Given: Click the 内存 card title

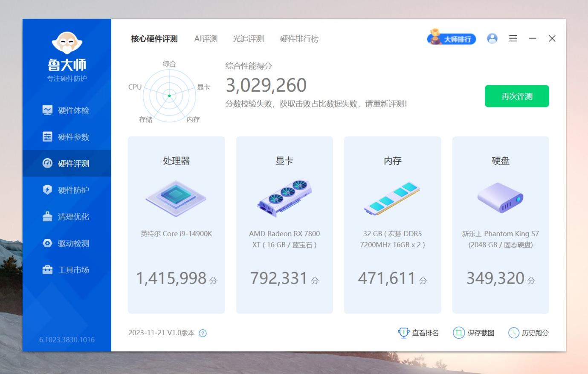Looking at the screenshot, I should click(392, 161).
